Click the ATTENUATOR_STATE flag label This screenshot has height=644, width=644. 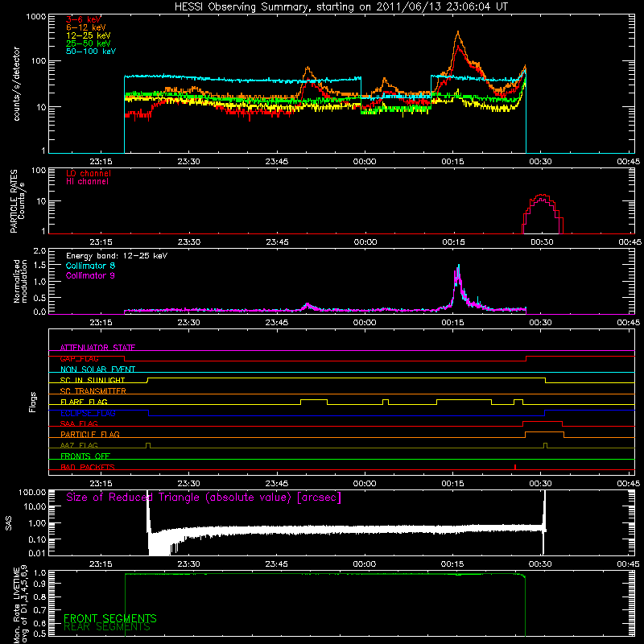tap(97, 348)
